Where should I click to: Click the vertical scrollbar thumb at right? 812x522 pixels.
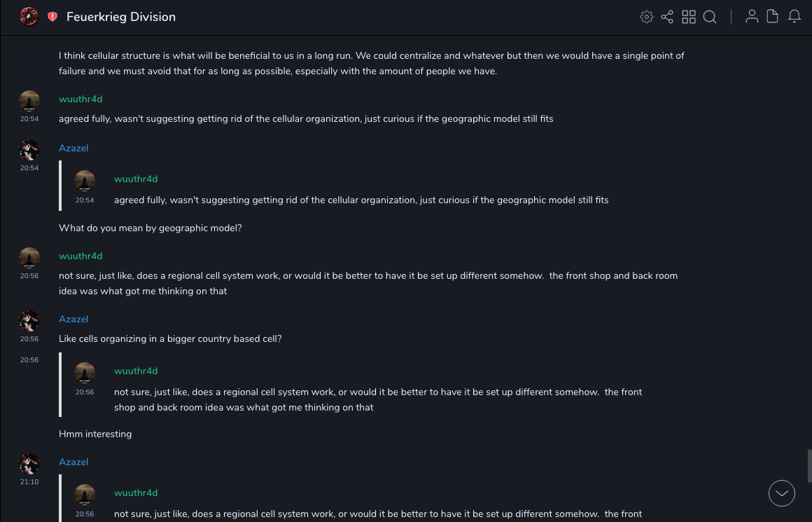[809, 466]
